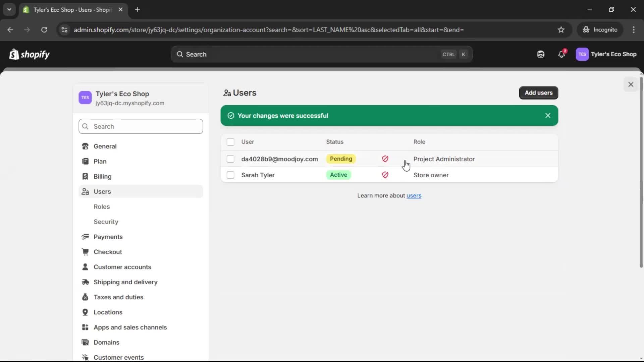Reload the page

tap(44, 30)
